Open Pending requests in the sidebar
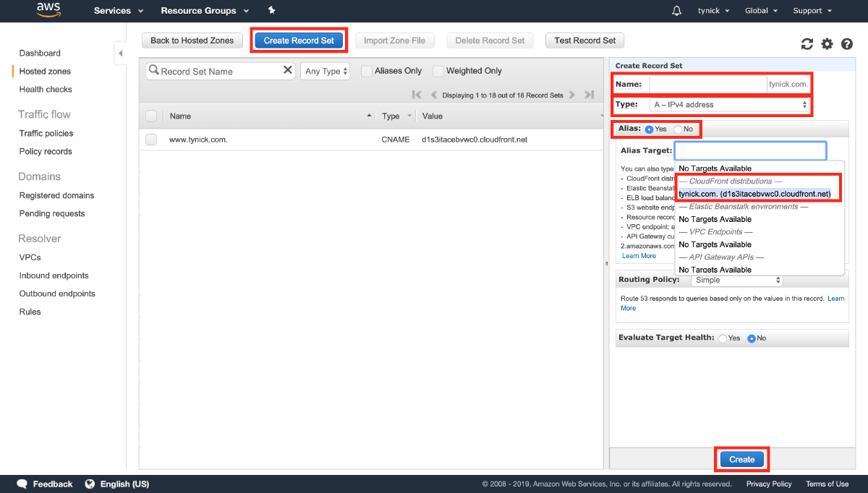Image resolution: width=868 pixels, height=493 pixels. point(52,214)
